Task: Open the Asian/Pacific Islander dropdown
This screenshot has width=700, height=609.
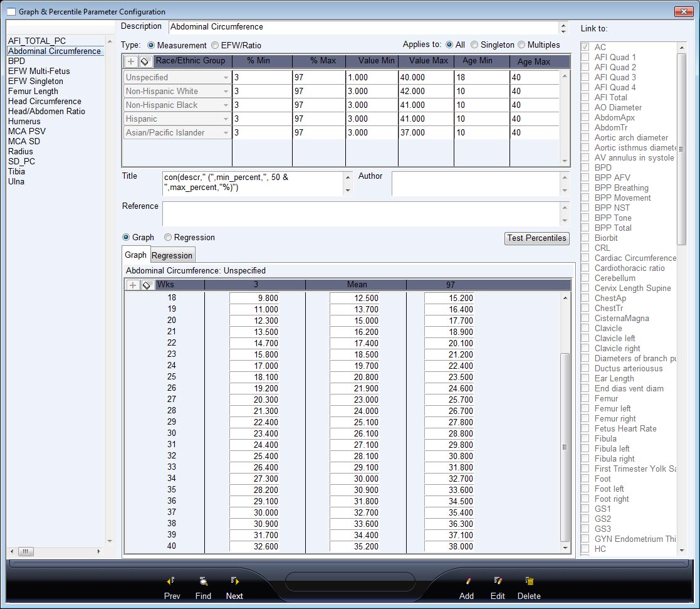Action: (226, 133)
